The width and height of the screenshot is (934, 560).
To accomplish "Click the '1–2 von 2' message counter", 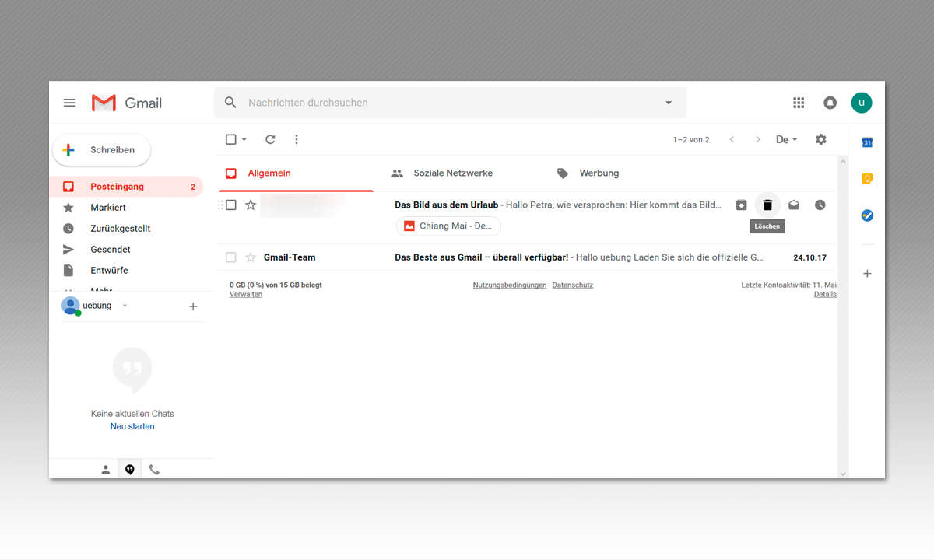I will [x=691, y=140].
